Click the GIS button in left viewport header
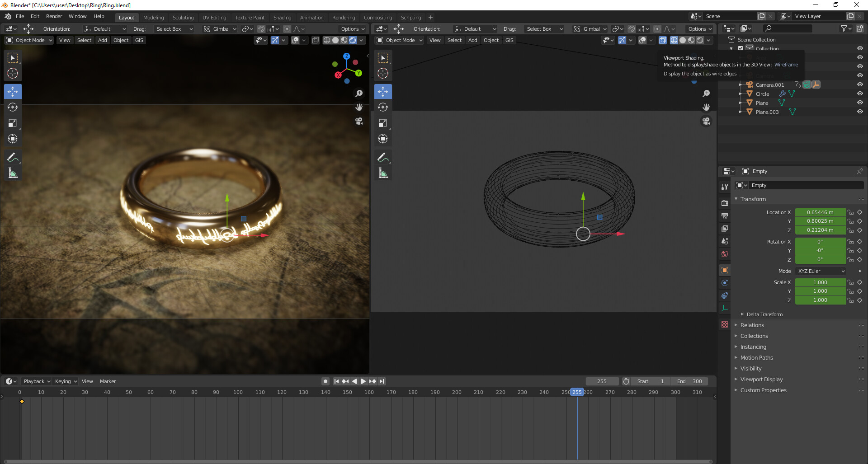868x464 pixels. coord(139,40)
